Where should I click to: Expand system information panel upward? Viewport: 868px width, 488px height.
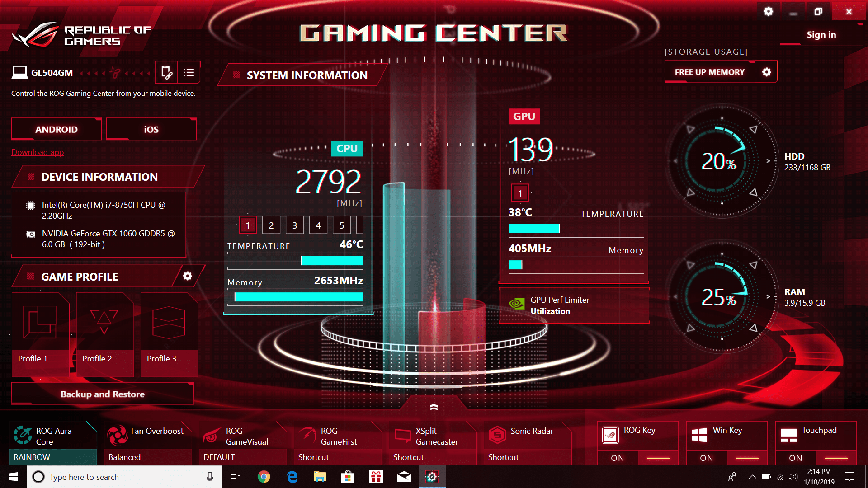pos(434,408)
